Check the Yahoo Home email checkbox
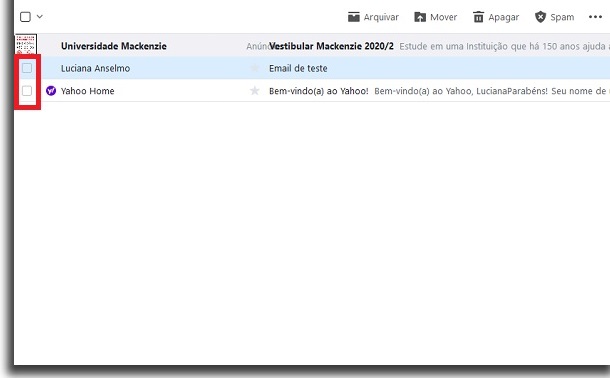This screenshot has width=610, height=378. [x=27, y=91]
